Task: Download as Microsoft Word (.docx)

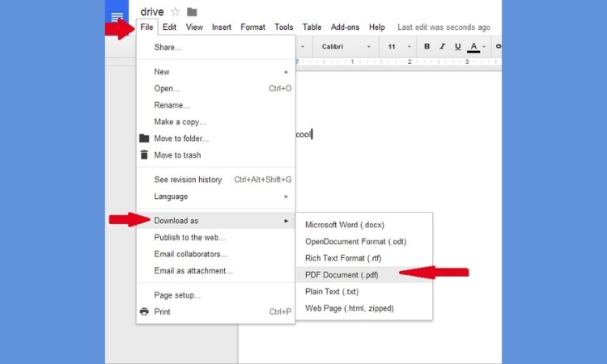Action: tap(364, 225)
